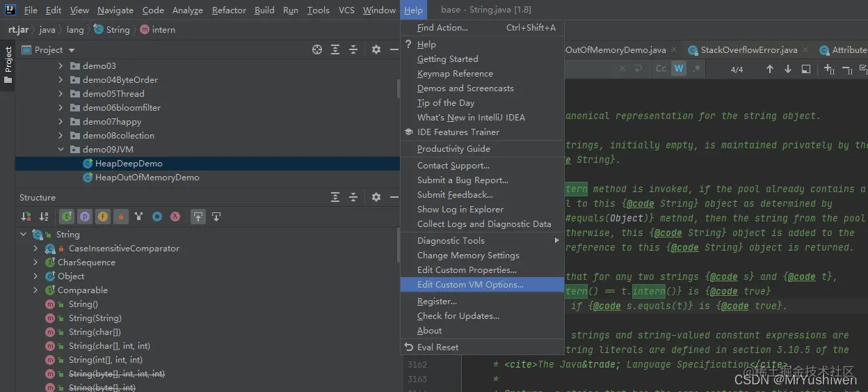Click the group methods by class fork icon

pyautogui.click(x=139, y=217)
